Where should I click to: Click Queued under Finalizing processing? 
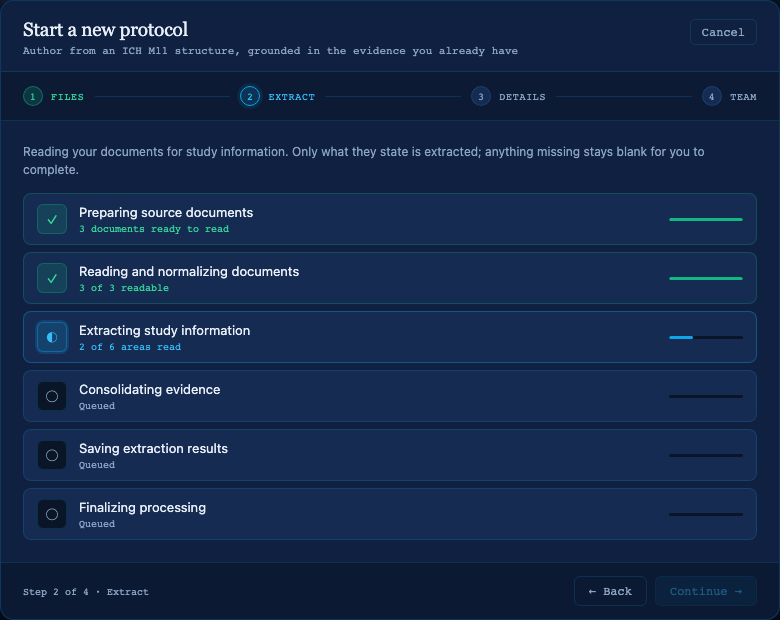[x=97, y=524]
